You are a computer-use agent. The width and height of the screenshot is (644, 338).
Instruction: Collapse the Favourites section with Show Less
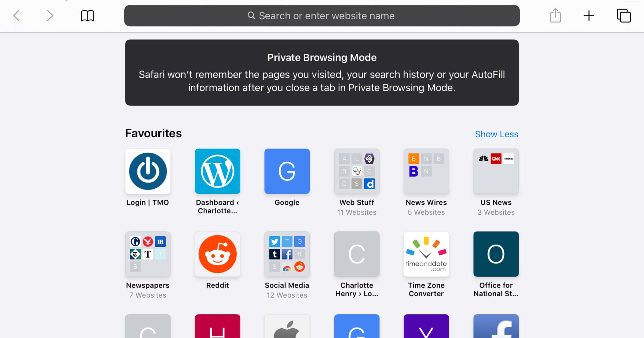[x=497, y=134]
